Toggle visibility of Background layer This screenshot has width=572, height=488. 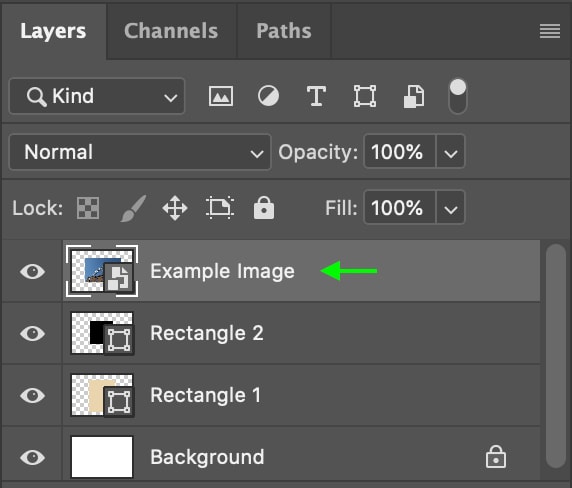[32, 457]
